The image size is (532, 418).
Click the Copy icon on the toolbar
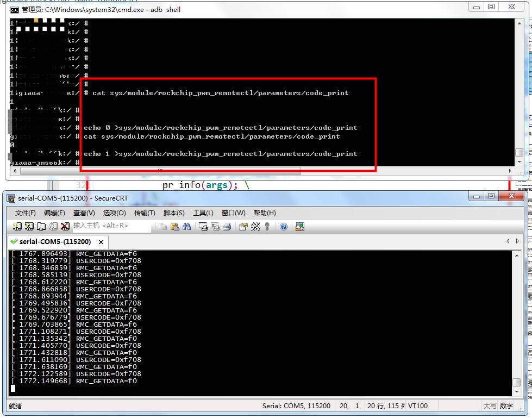click(x=161, y=227)
